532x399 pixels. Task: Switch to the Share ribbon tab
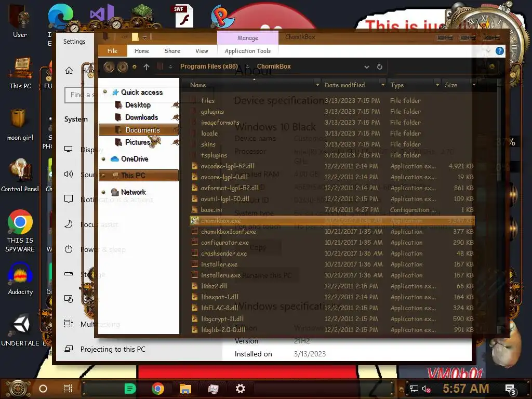pos(172,51)
